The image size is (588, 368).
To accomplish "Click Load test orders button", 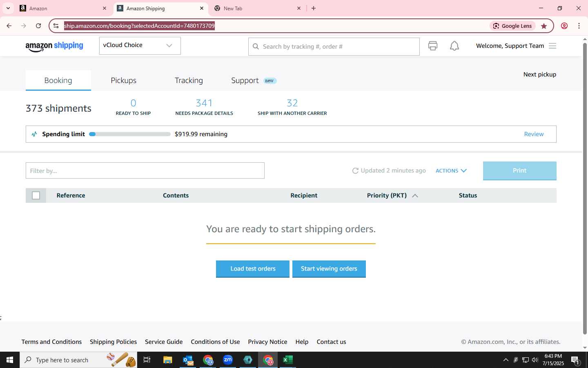I will pos(253,269).
